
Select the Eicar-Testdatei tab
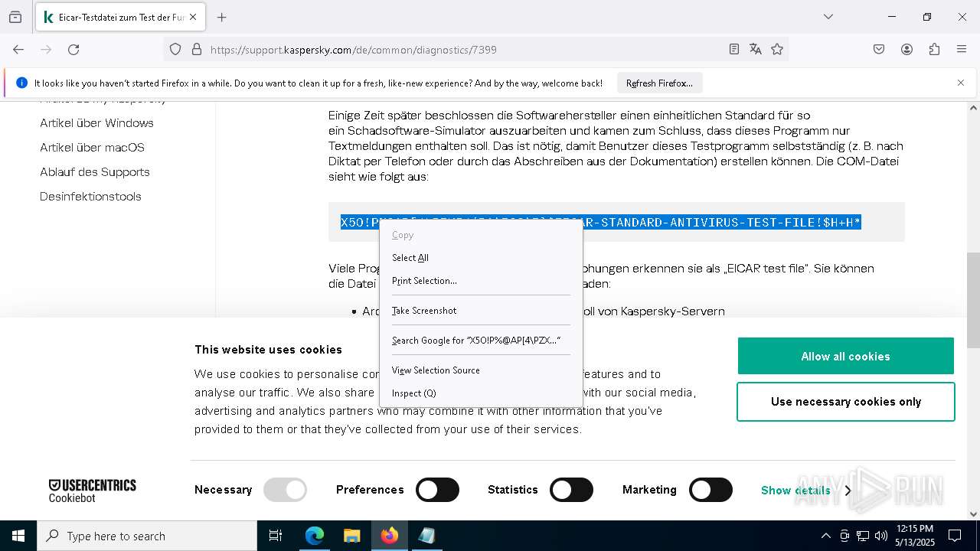[x=120, y=17]
